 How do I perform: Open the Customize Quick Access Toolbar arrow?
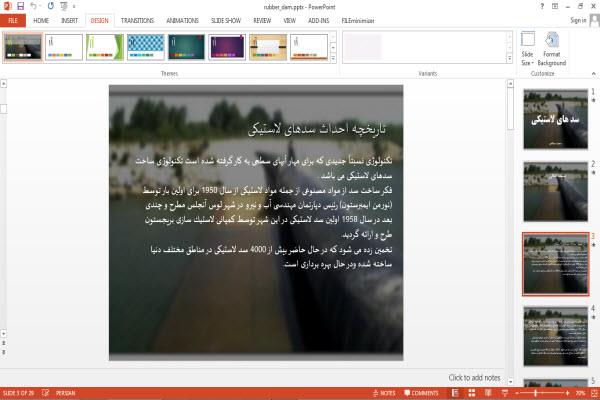click(74, 7)
